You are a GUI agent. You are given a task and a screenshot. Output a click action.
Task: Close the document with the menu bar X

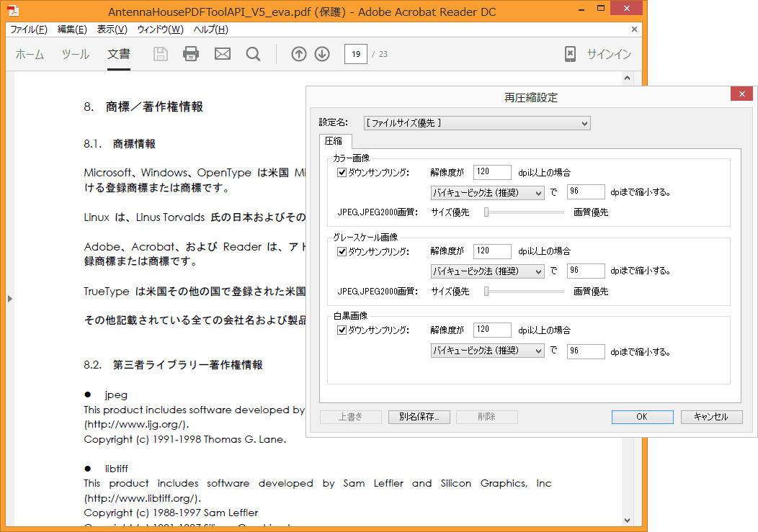[x=634, y=30]
